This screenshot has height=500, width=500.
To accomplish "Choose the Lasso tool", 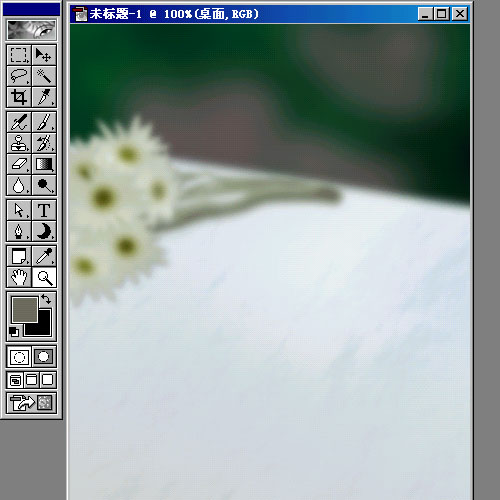I will 19,75.
